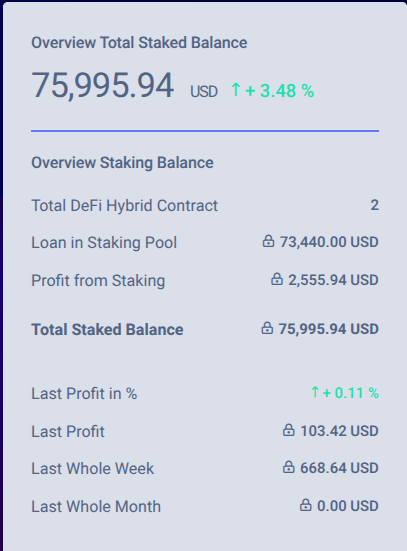Select the bold Total Staked Balance label
Screen dimensions: 407x551
pyautogui.click(x=107, y=330)
